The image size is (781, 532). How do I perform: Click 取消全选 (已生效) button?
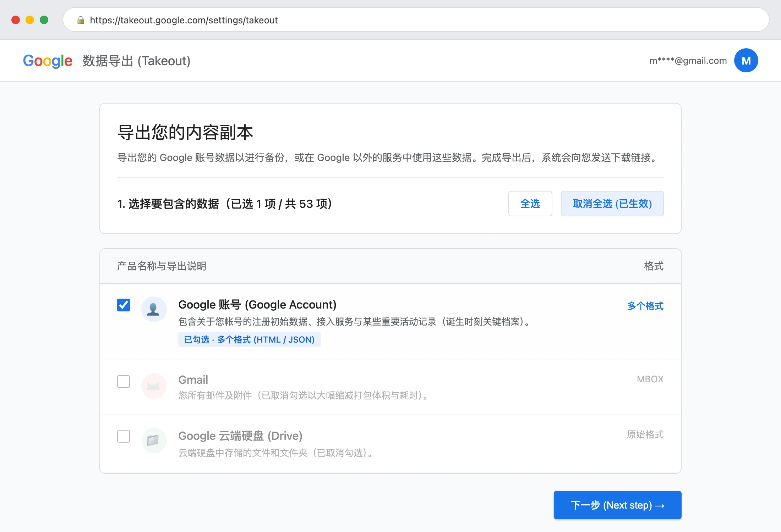612,204
